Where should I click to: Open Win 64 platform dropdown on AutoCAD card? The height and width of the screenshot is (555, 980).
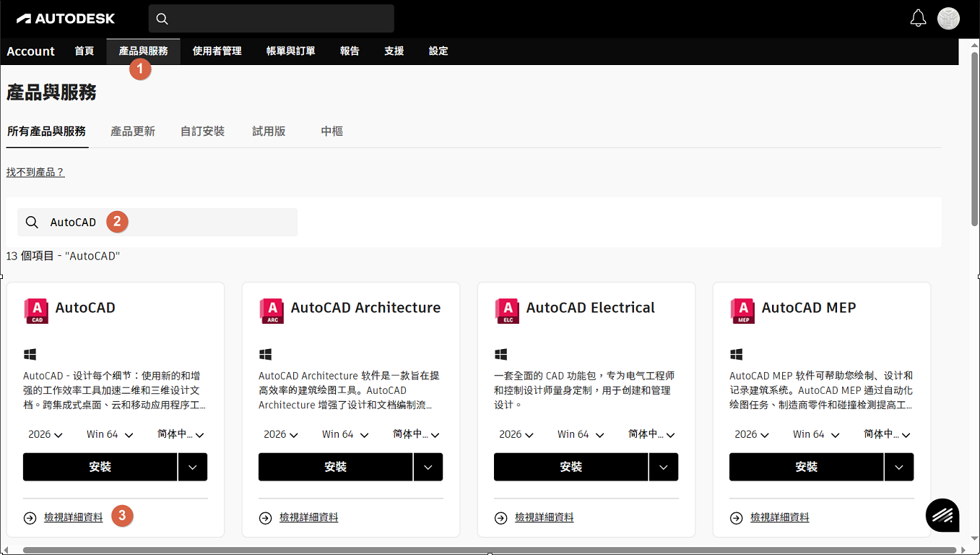tap(110, 434)
